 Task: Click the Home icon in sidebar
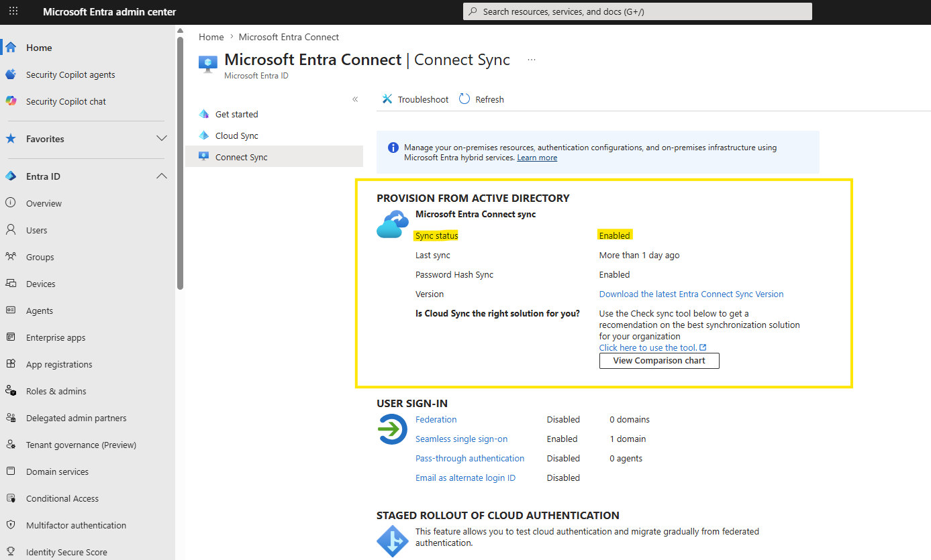point(11,48)
